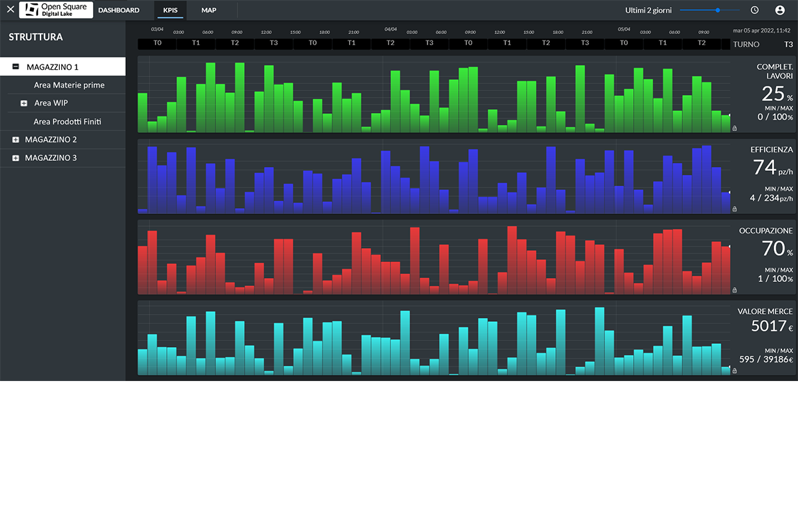This screenshot has width=798, height=532.
Task: Click the 595 / 39186€ min/max value
Action: pyautogui.click(x=766, y=359)
